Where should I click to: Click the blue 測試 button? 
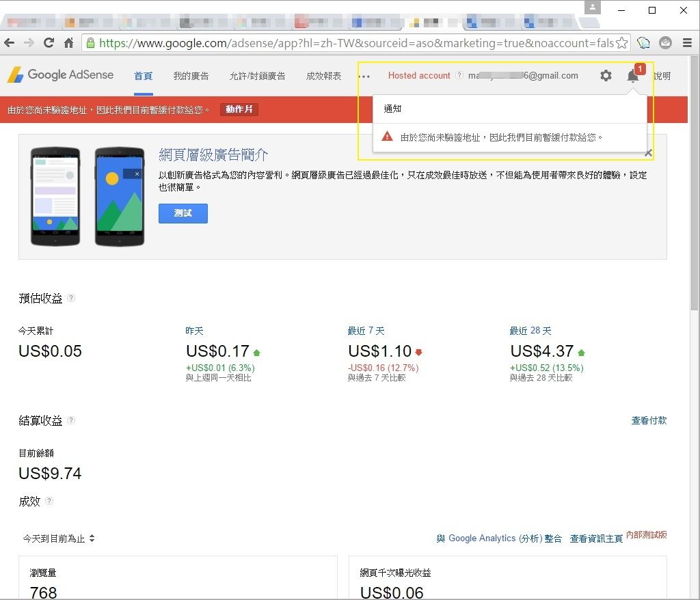183,213
